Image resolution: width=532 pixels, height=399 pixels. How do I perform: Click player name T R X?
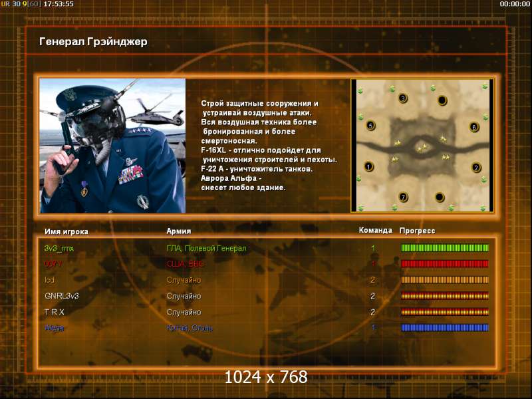(x=55, y=312)
